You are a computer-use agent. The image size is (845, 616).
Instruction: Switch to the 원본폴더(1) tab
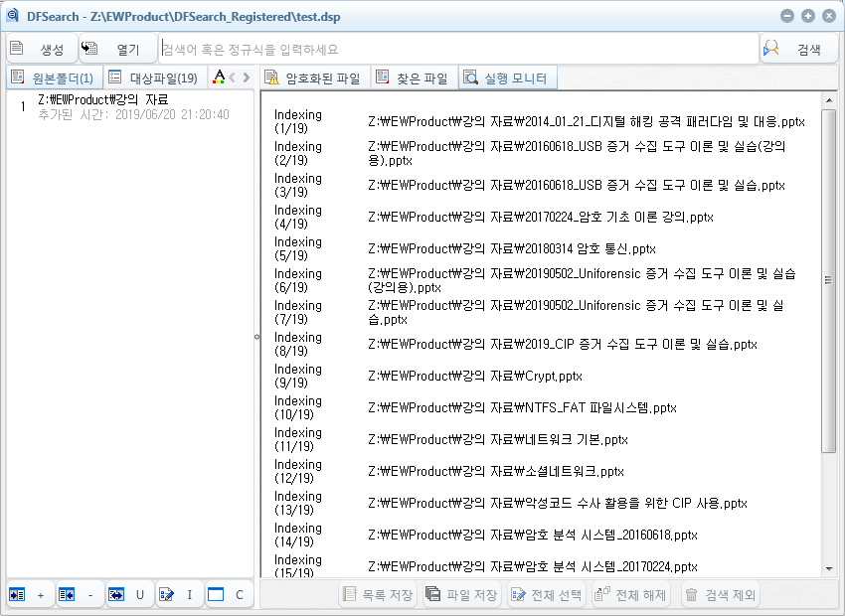(54, 78)
